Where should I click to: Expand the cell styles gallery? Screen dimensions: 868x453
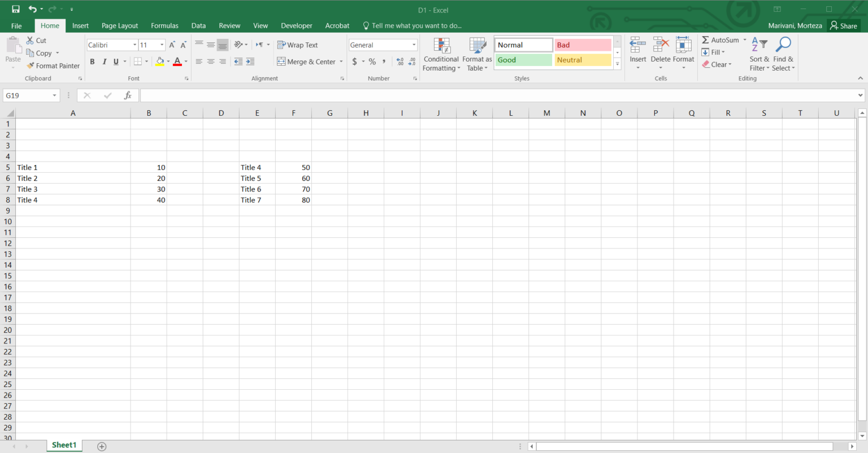pyautogui.click(x=617, y=65)
